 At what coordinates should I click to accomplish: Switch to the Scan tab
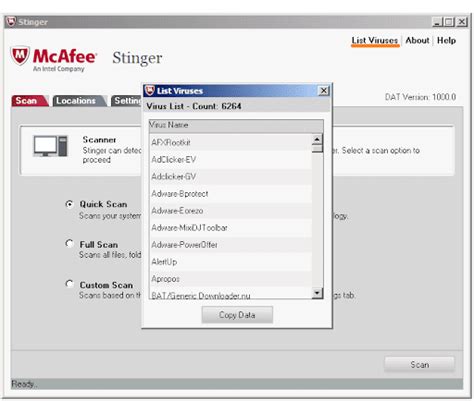[x=29, y=101]
